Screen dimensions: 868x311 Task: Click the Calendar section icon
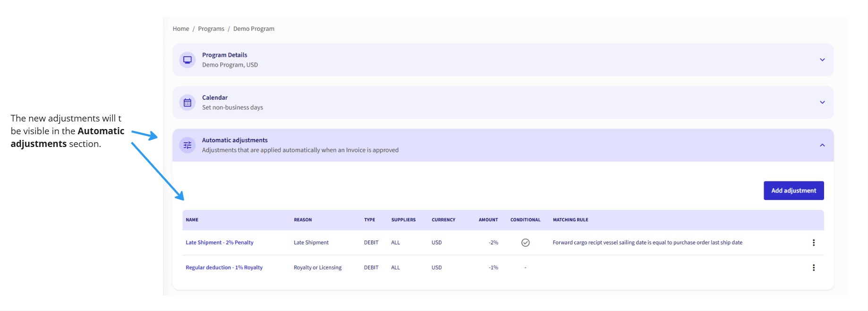tap(187, 103)
